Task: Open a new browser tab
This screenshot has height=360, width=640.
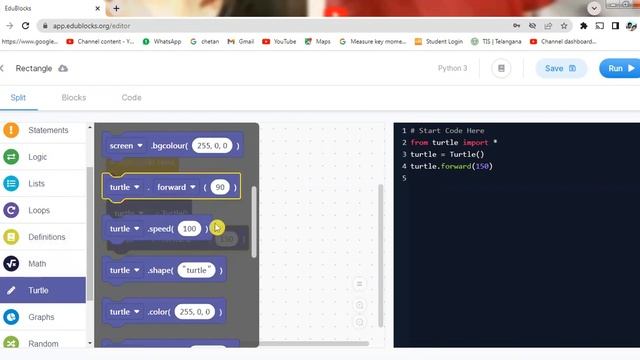Action: [x=116, y=8]
